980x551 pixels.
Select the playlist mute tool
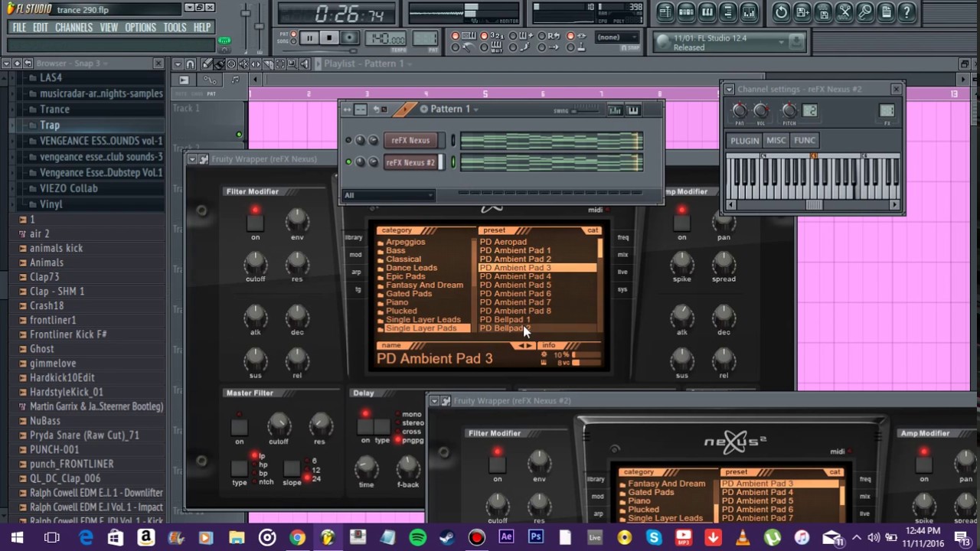point(243,64)
